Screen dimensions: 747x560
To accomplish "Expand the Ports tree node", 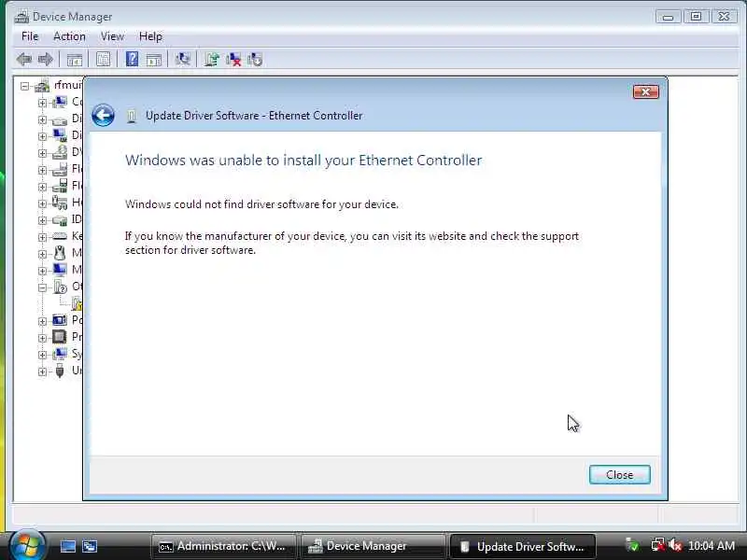I will pos(42,321).
